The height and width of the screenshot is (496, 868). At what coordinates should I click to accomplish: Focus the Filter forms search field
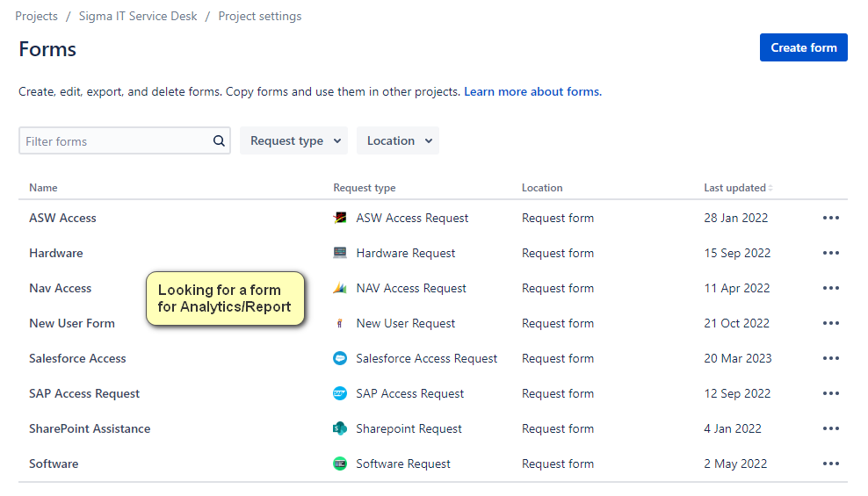click(x=114, y=140)
